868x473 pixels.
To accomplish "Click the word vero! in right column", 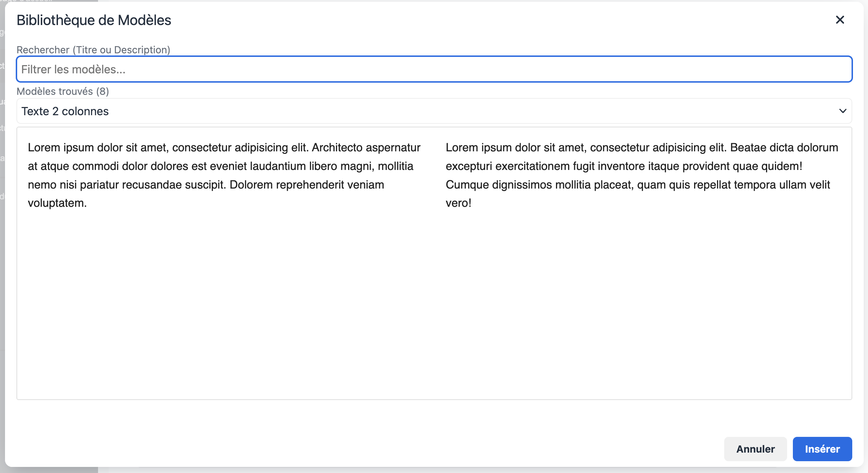I will coord(458,203).
